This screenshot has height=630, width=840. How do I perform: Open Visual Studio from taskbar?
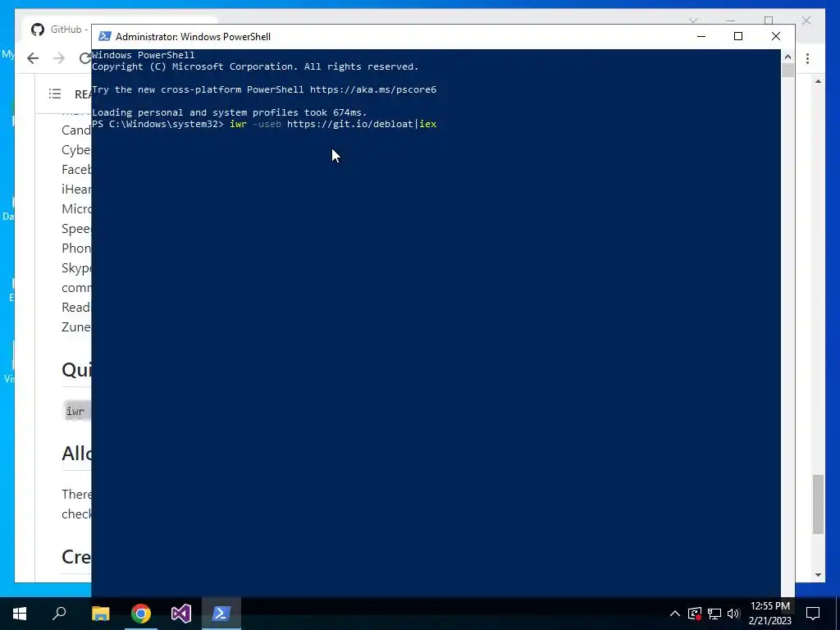181,614
